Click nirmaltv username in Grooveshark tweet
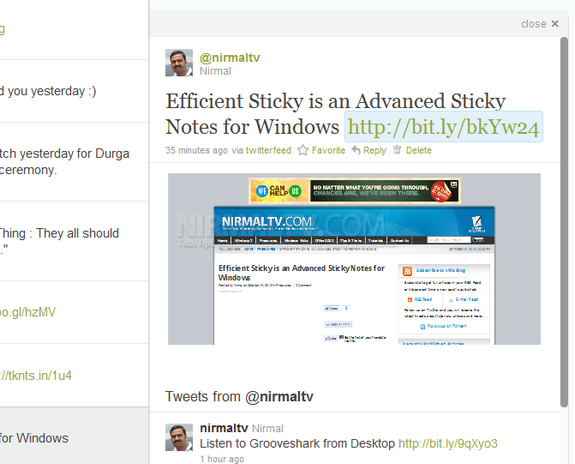 tap(224, 428)
